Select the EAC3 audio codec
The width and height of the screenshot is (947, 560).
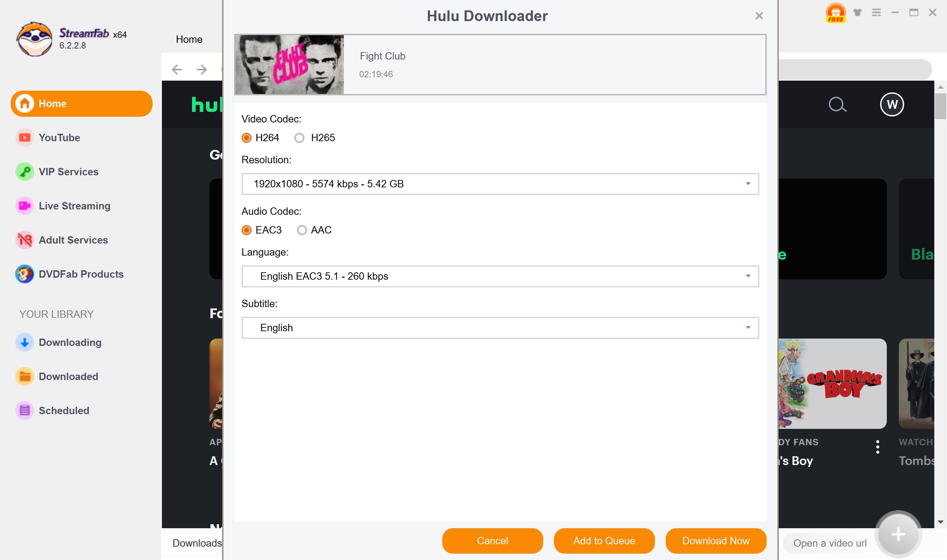(247, 230)
